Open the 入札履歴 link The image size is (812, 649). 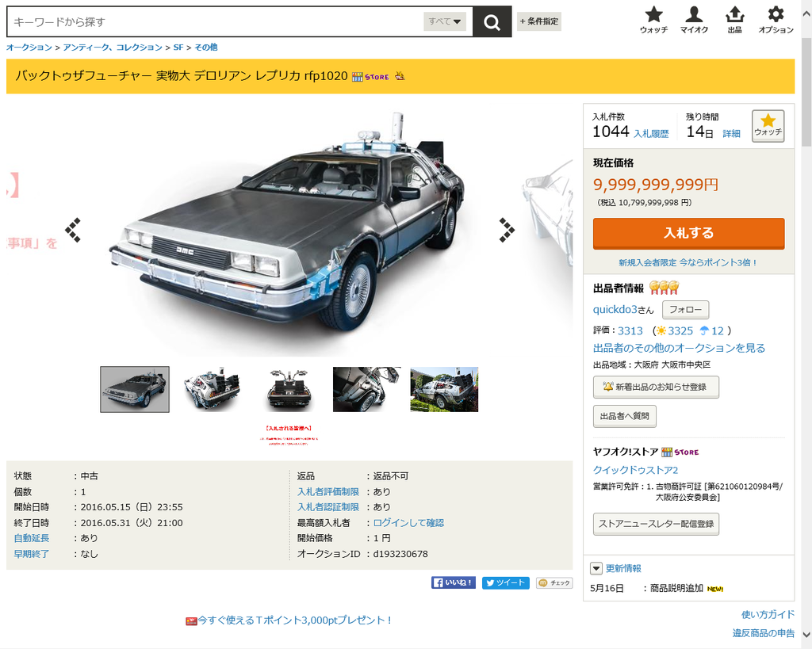[x=651, y=134]
